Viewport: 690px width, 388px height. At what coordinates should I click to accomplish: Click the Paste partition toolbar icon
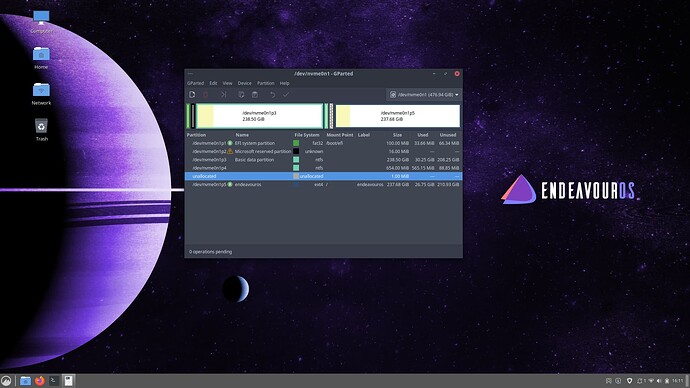pos(255,95)
